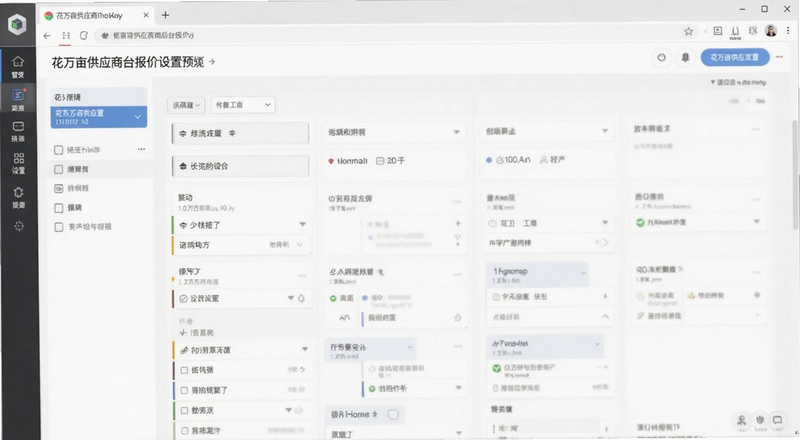The image size is (800, 440).
Task: Open the ellipsis menu on the first left list row
Action: tap(141, 149)
